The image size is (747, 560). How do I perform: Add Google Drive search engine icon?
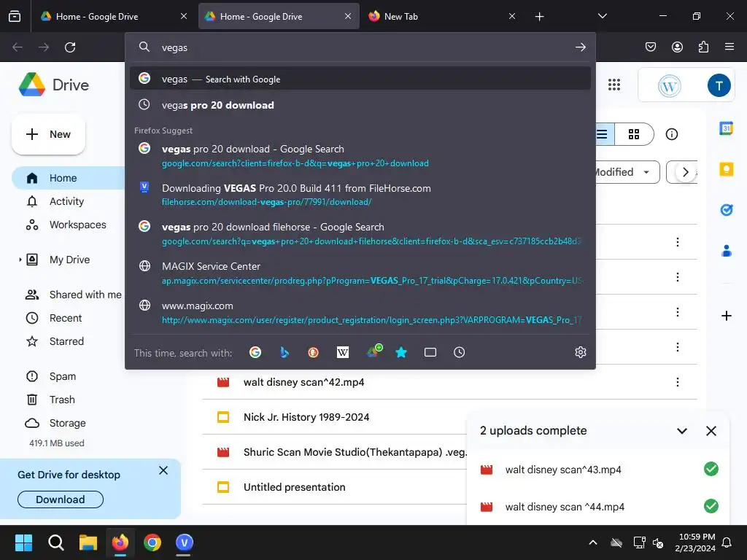pos(374,351)
